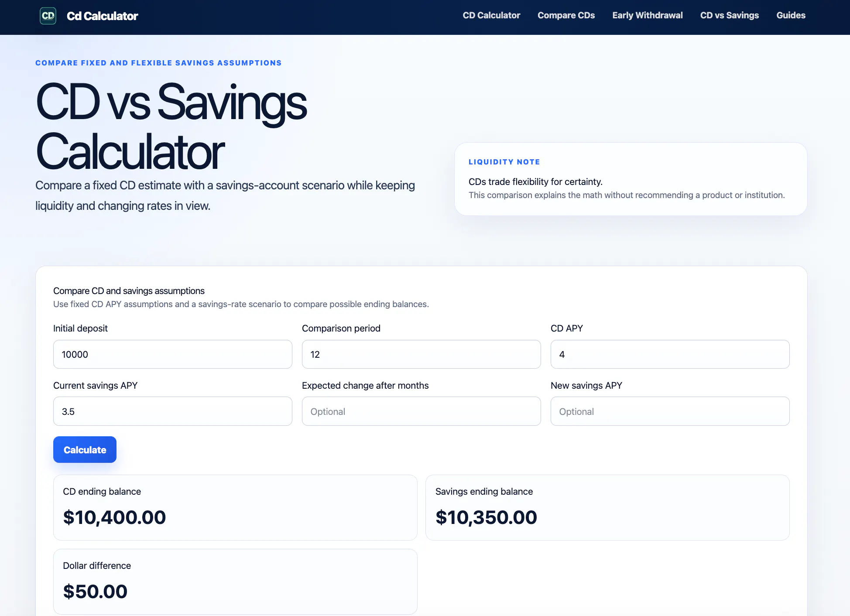This screenshot has width=850, height=616.
Task: Select the $50.00 dollar difference value
Action: coord(95,592)
